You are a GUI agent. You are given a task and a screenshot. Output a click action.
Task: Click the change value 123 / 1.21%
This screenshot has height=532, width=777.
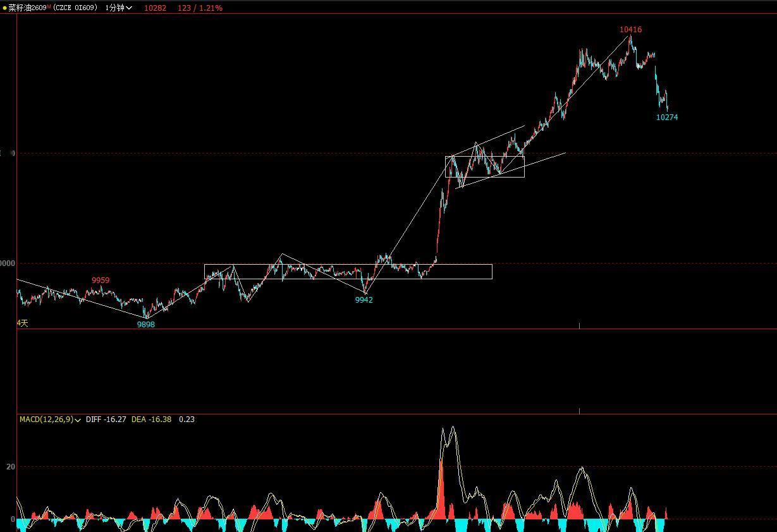(x=200, y=8)
